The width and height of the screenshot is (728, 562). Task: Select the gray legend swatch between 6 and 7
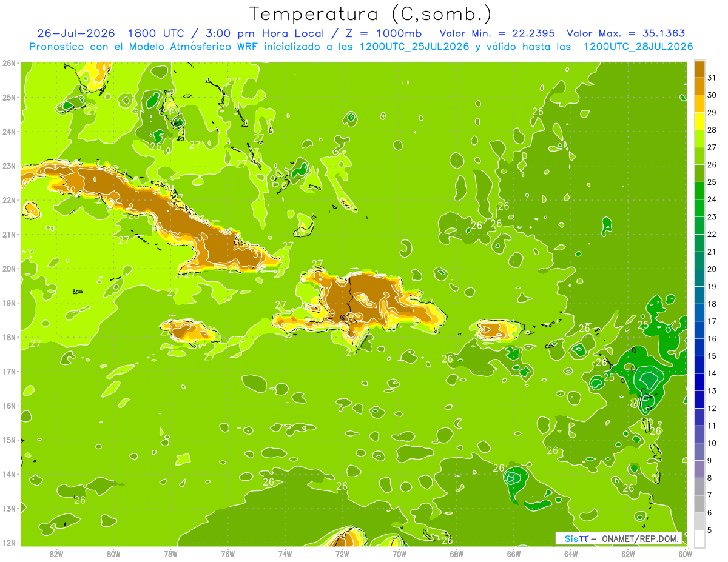699,504
